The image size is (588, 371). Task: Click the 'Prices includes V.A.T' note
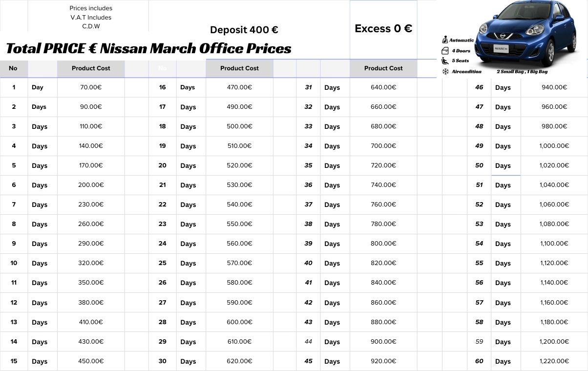[91, 17]
